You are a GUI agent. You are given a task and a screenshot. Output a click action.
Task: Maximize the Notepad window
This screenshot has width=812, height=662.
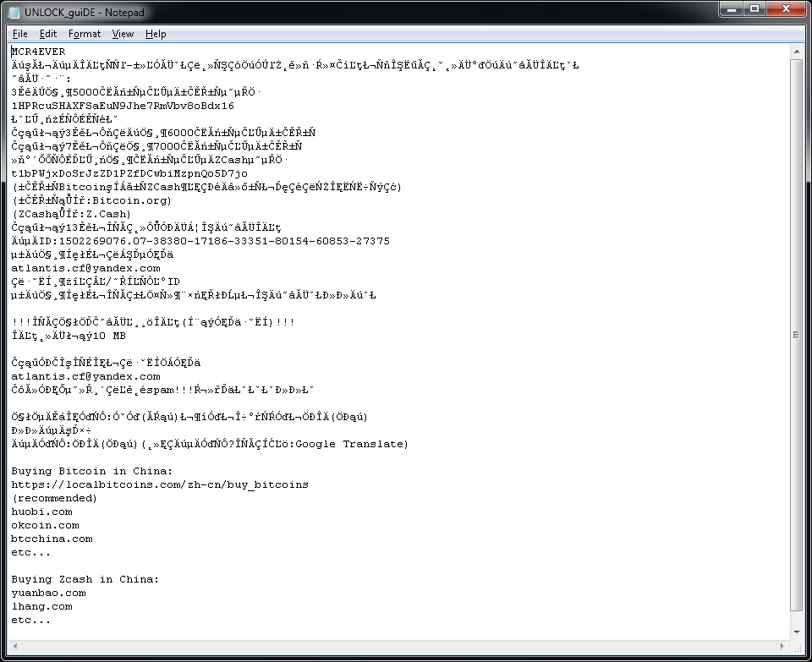[x=754, y=8]
